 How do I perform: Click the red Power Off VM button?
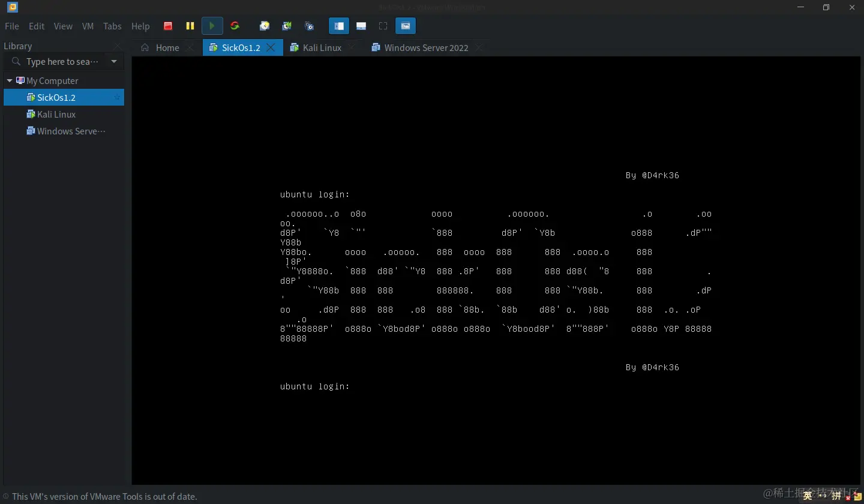pyautogui.click(x=168, y=26)
